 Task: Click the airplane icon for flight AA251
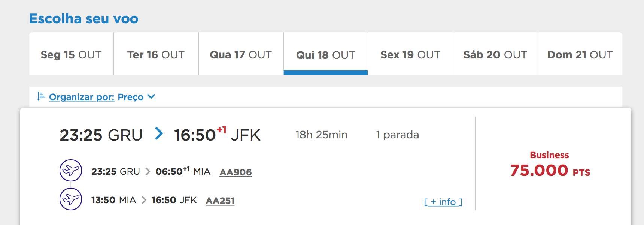pos(71,199)
